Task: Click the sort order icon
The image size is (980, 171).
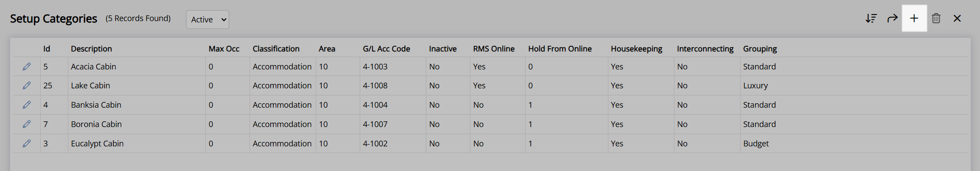Action: [x=871, y=18]
